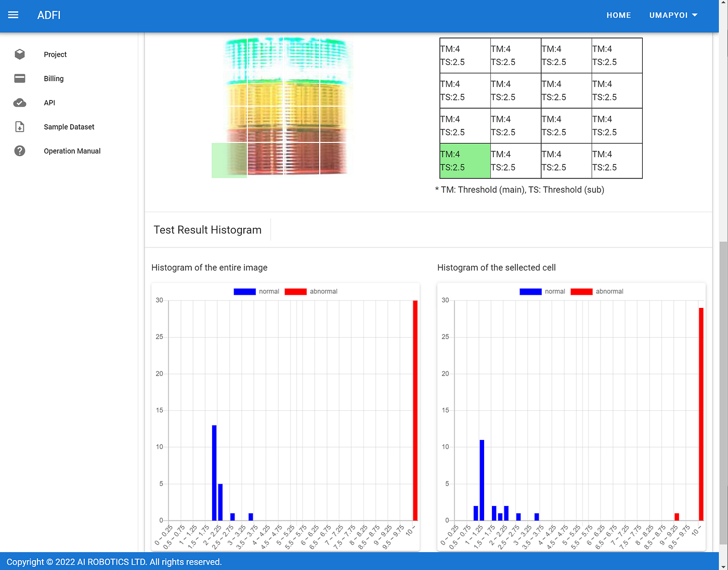Select the Project cube icon

pyautogui.click(x=20, y=54)
